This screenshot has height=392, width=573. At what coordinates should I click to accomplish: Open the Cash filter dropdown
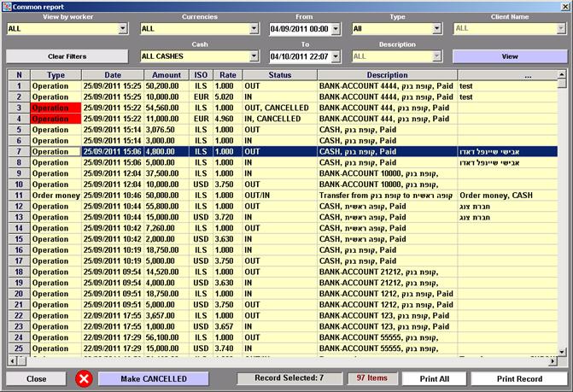pos(254,56)
